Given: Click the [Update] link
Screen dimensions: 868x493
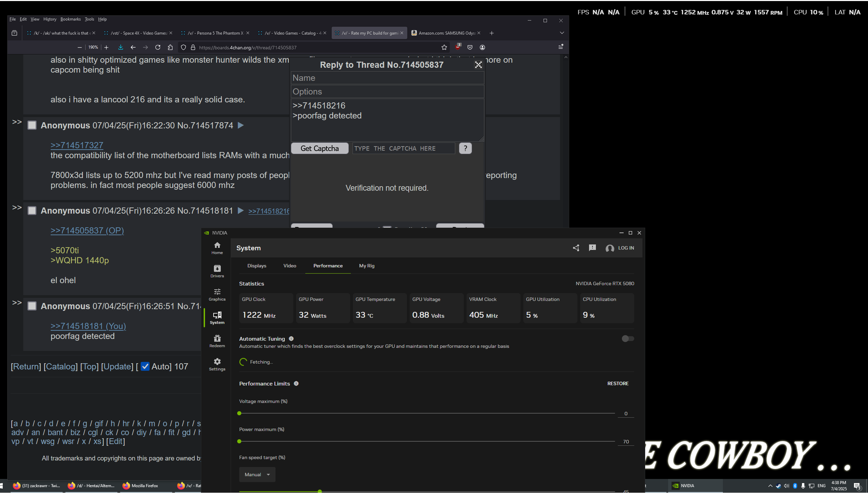Looking at the screenshot, I should (117, 366).
